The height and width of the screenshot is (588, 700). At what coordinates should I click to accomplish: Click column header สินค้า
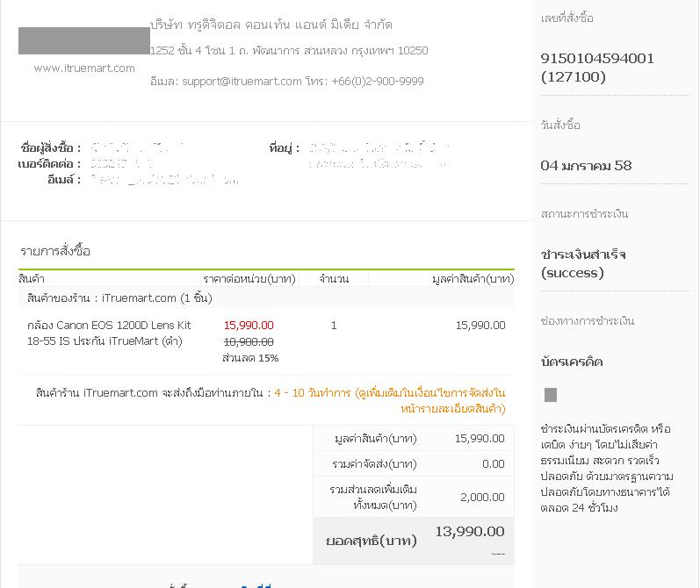tap(32, 279)
